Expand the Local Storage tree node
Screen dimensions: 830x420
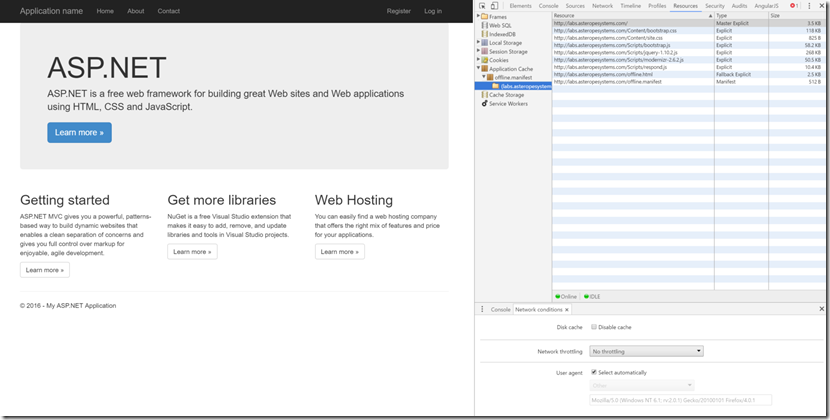(479, 42)
